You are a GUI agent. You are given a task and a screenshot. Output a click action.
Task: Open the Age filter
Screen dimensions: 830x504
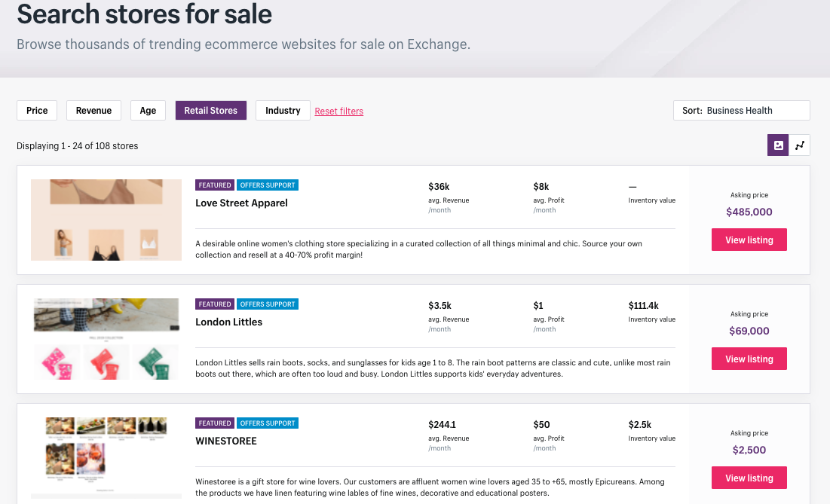tap(148, 110)
